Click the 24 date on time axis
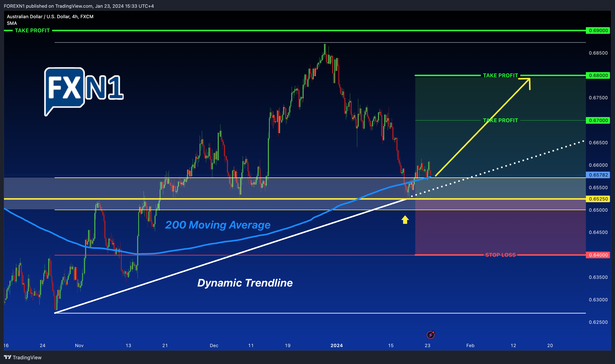Screen dimensions: 615x364 pos(42,345)
